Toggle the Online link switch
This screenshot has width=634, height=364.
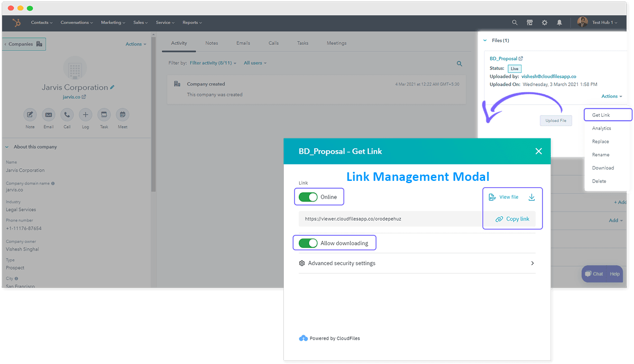308,197
